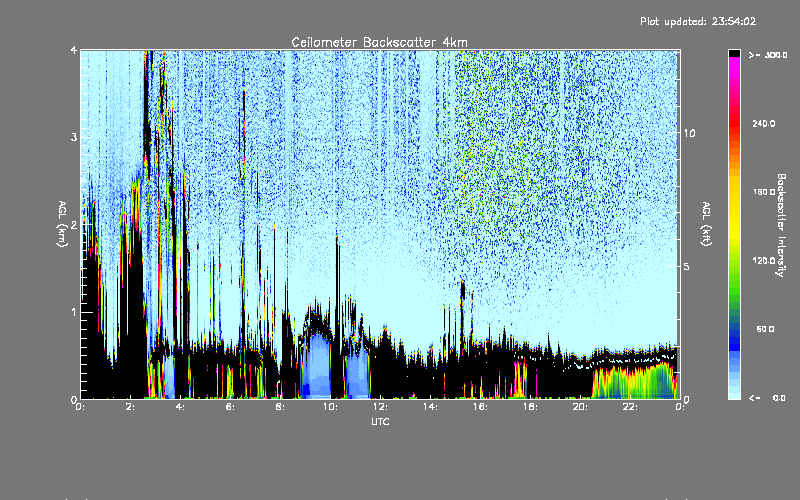800x500 pixels.
Task: Click the '4:' UTC tick label
Action: tap(181, 407)
